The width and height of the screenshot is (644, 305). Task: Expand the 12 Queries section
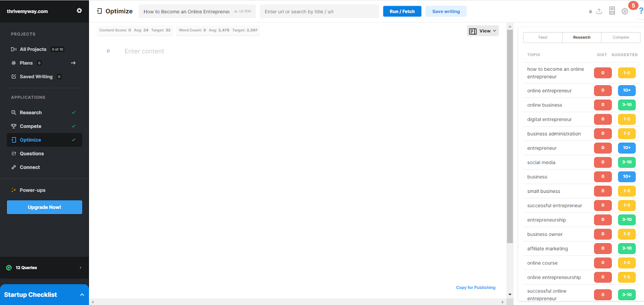(80, 268)
